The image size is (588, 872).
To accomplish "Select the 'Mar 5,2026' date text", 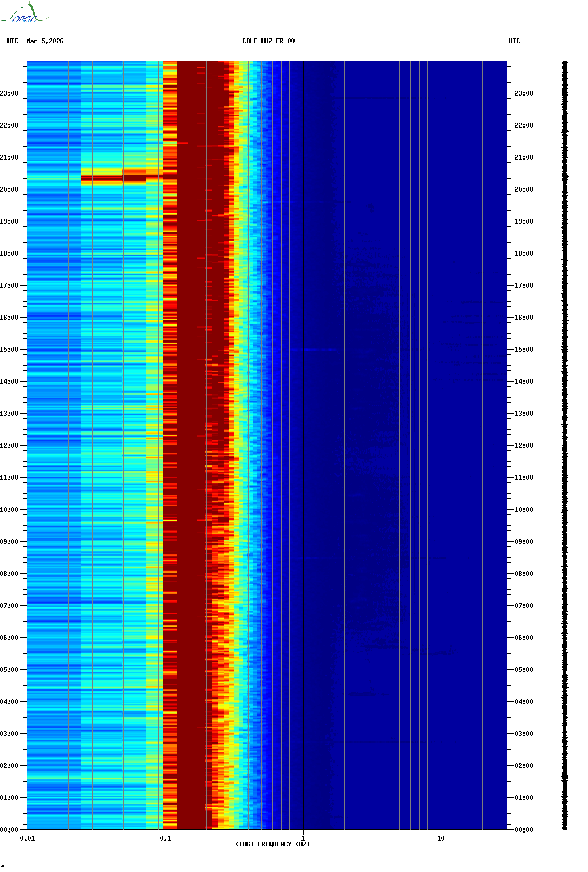I will tap(45, 41).
